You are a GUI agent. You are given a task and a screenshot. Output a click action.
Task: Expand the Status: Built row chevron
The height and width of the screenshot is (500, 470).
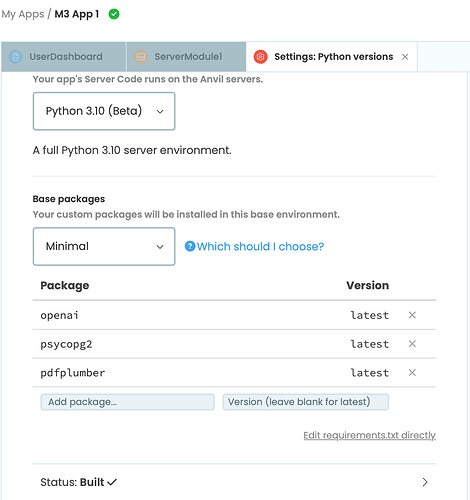425,482
